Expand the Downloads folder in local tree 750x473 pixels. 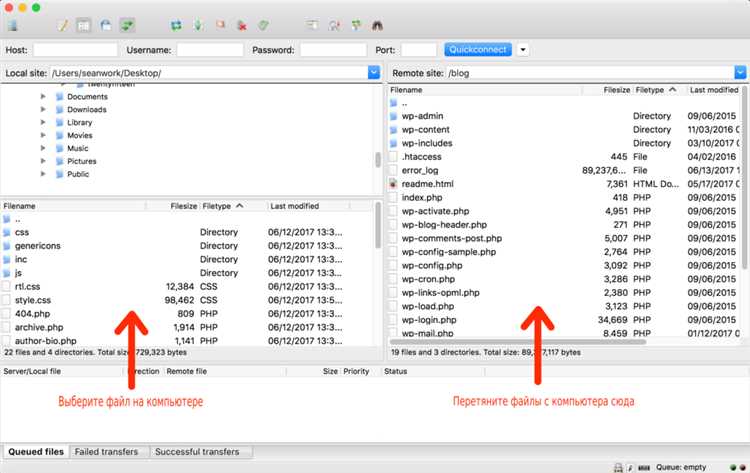(43, 110)
